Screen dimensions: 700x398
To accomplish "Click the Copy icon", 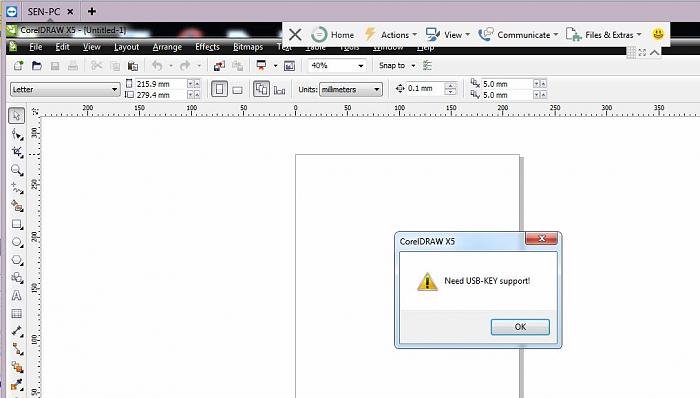I will pos(115,66).
